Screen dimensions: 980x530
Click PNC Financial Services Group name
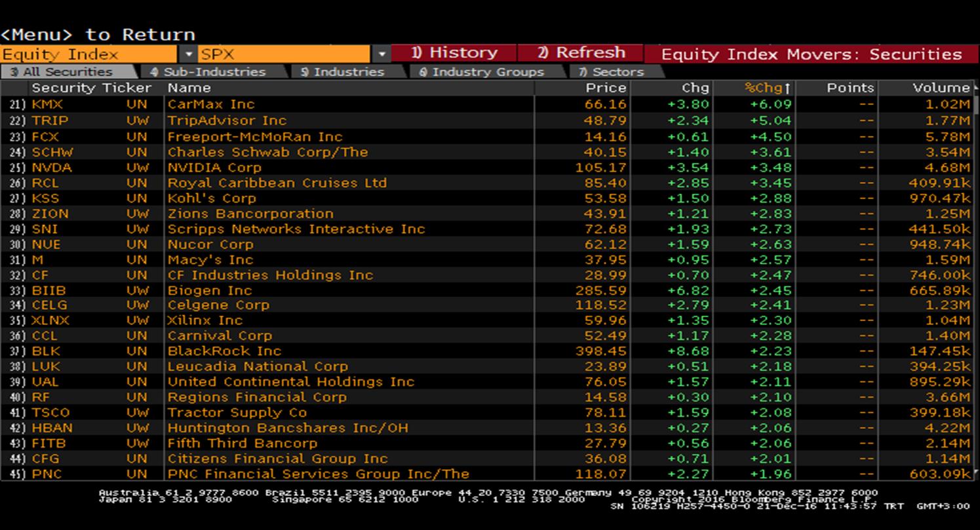click(319, 474)
